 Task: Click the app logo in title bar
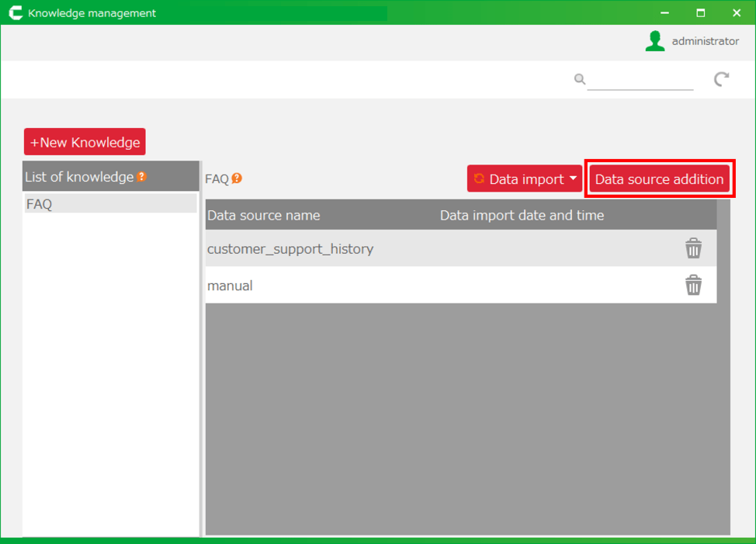(x=15, y=13)
